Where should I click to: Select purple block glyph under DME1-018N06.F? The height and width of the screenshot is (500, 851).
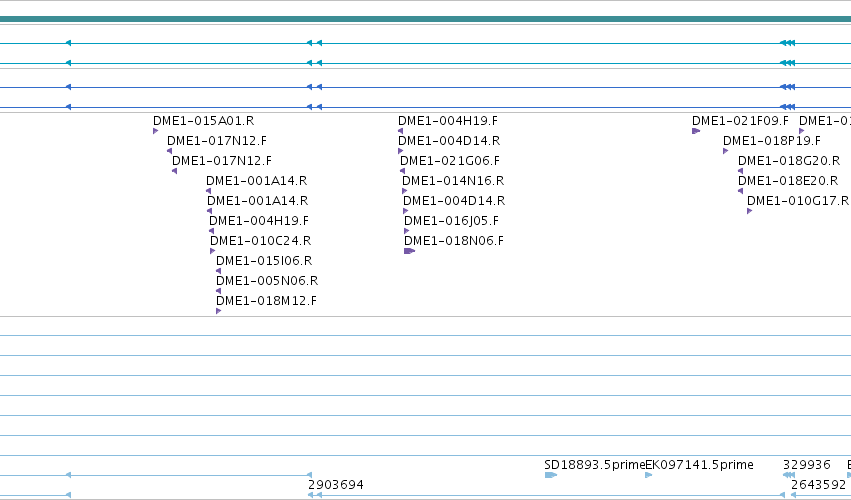coord(410,251)
